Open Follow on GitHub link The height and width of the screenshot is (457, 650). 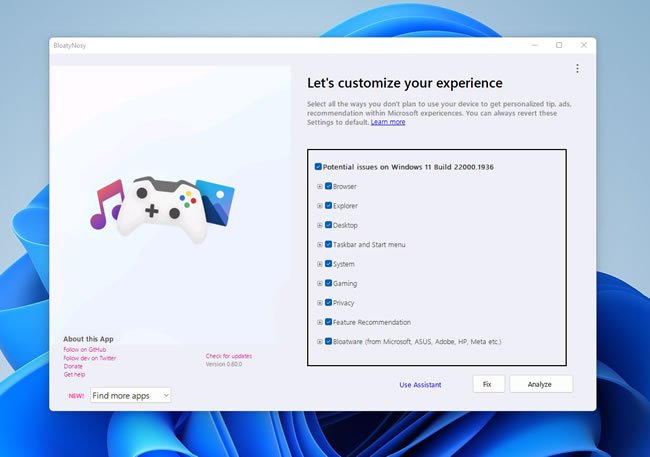pos(85,350)
